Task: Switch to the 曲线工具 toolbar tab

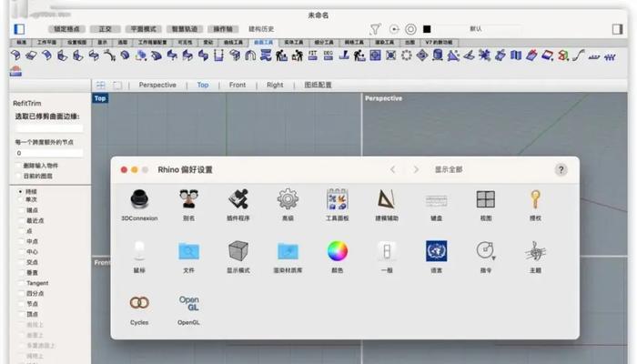Action: 233,42
